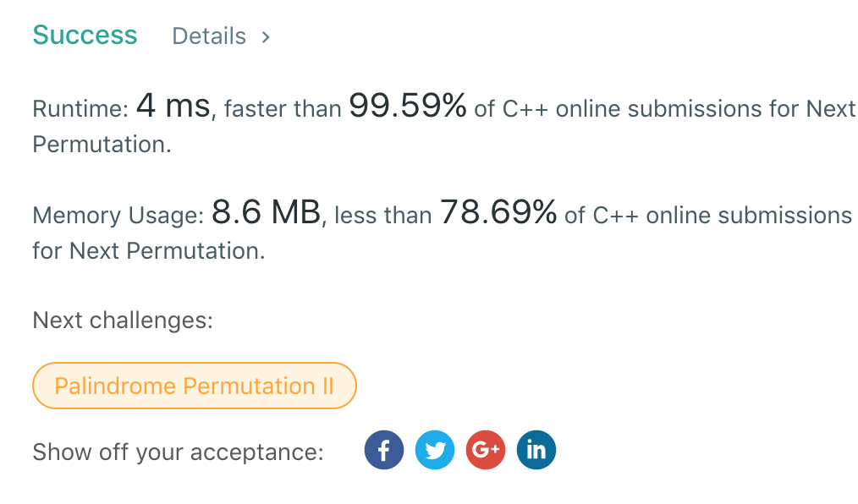Open the Details link
Screen dimensions: 858x504
point(209,36)
